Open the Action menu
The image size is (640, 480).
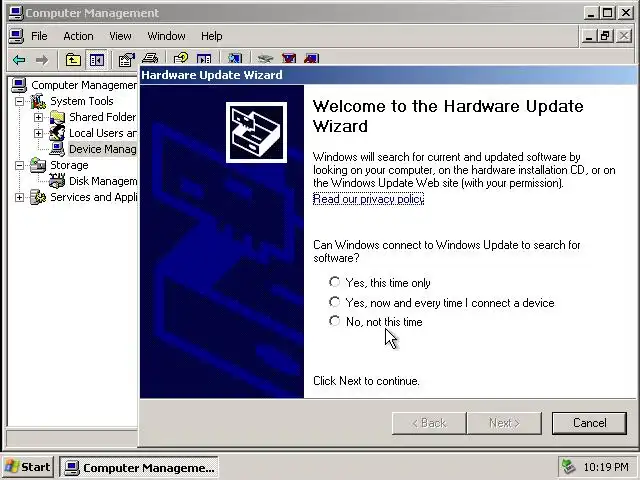[78, 36]
